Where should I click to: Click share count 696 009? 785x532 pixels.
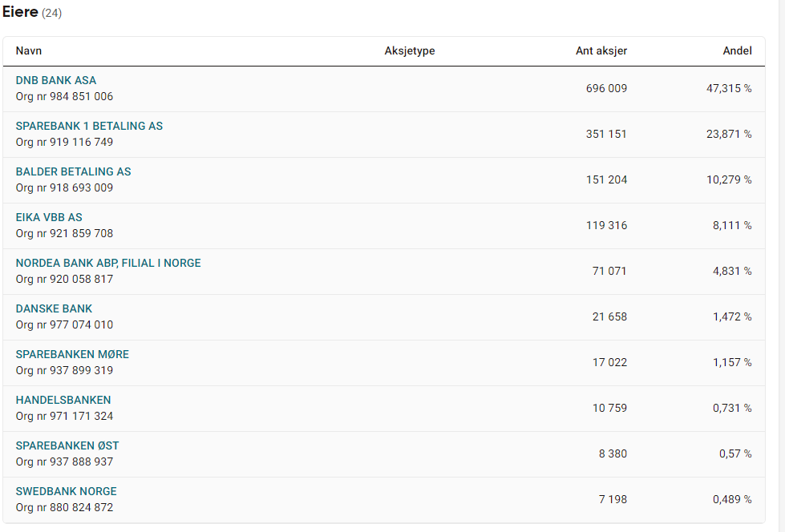[606, 89]
